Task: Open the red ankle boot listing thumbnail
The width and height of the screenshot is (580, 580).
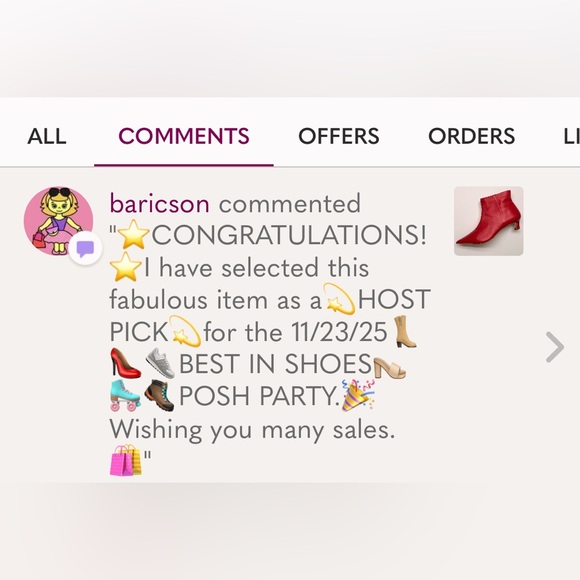Action: click(489, 221)
